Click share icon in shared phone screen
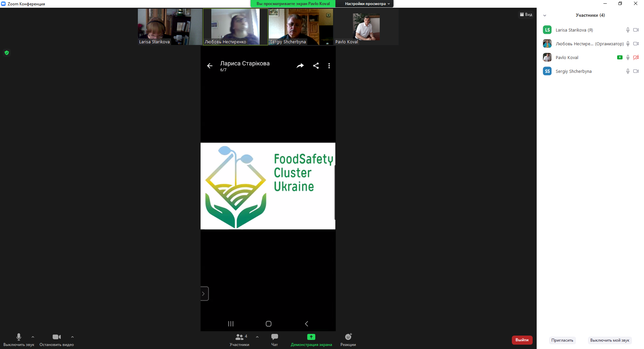 tap(316, 66)
